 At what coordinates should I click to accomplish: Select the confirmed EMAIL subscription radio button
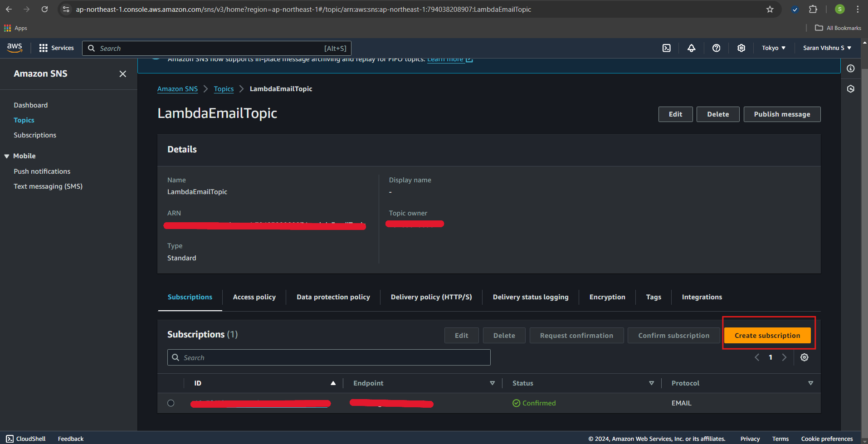(171, 403)
